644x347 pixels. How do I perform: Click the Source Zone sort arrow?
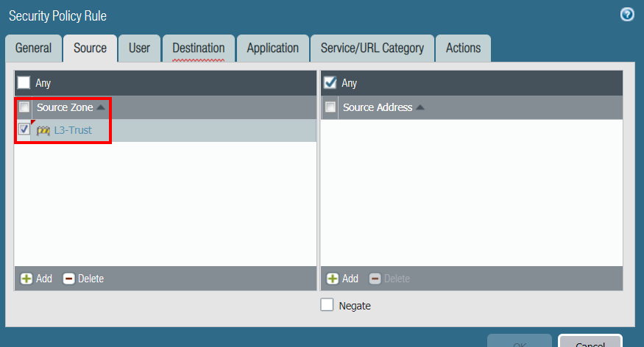100,107
